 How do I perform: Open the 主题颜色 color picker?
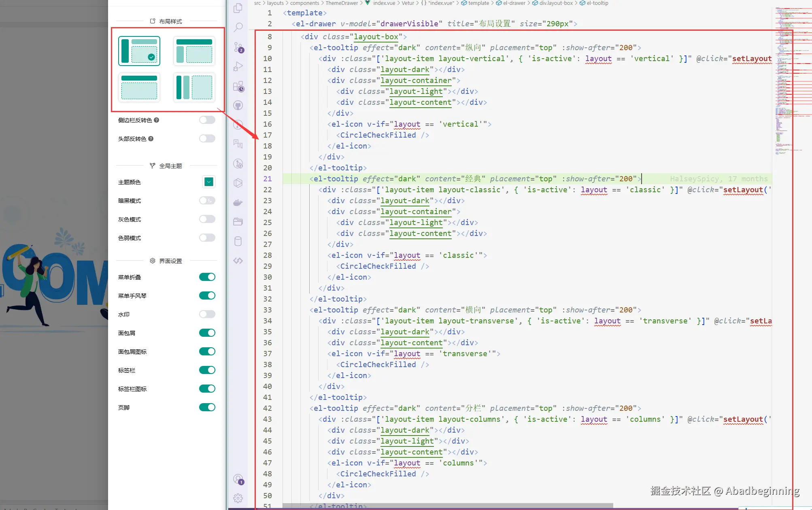[x=208, y=182]
